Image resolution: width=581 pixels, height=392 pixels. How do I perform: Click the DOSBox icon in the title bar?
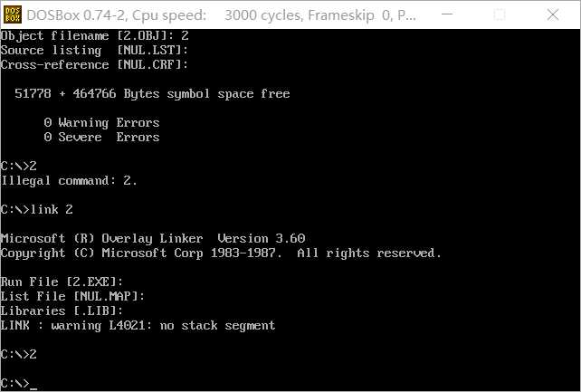(x=14, y=14)
